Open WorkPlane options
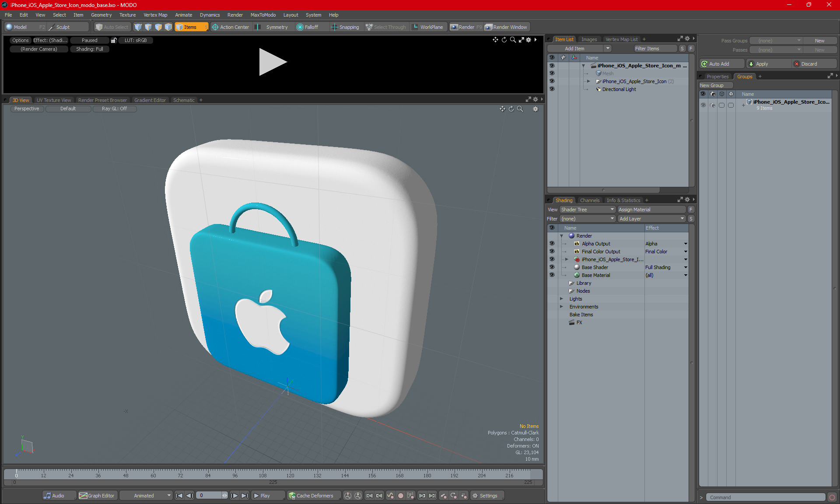The height and width of the screenshot is (504, 840). tap(428, 27)
